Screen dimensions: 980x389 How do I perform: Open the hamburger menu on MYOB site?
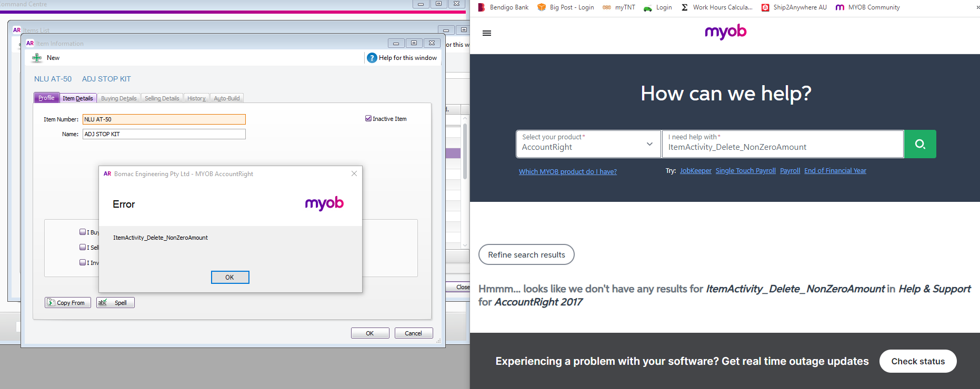487,33
